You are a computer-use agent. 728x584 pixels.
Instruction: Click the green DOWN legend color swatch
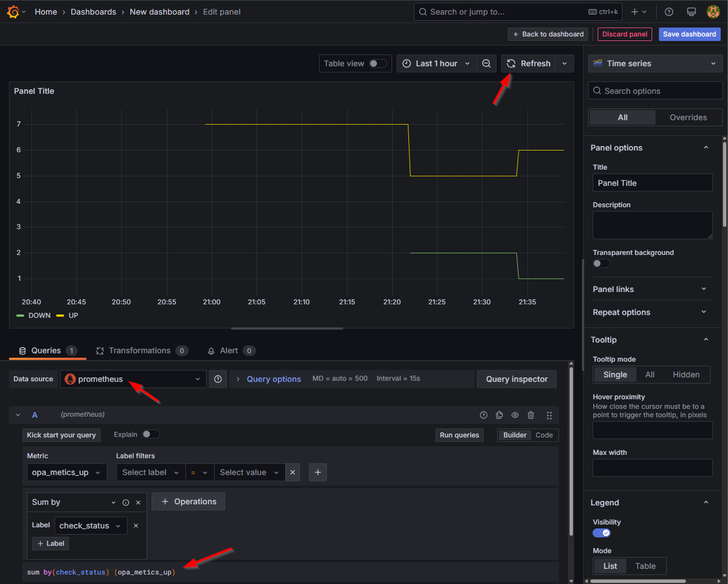[20, 316]
